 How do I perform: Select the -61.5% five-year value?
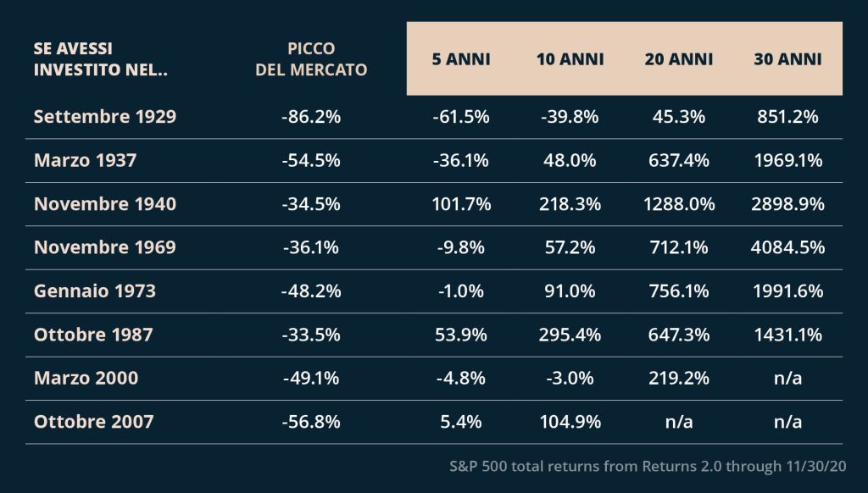click(461, 116)
